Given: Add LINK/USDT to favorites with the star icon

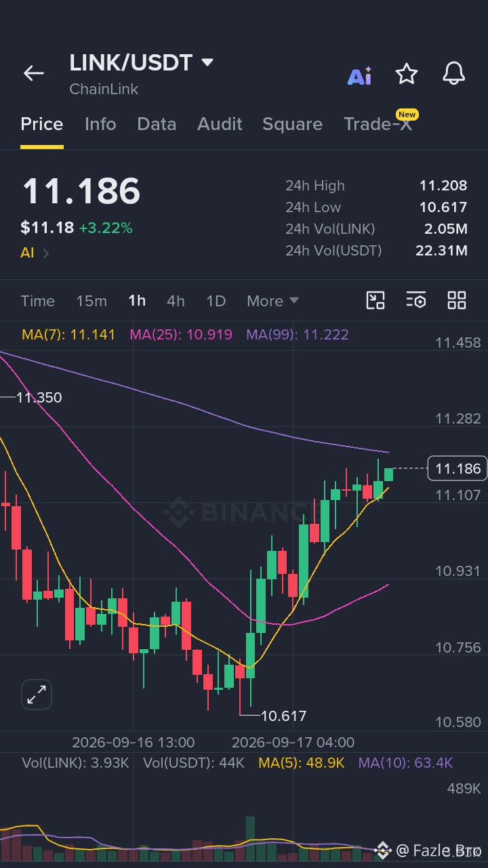Looking at the screenshot, I should click(407, 73).
